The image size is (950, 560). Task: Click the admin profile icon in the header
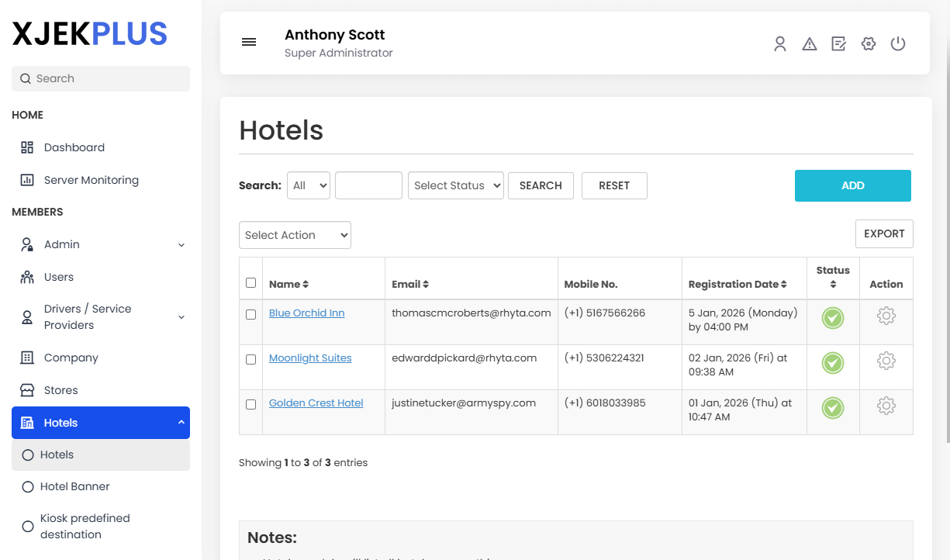click(779, 43)
